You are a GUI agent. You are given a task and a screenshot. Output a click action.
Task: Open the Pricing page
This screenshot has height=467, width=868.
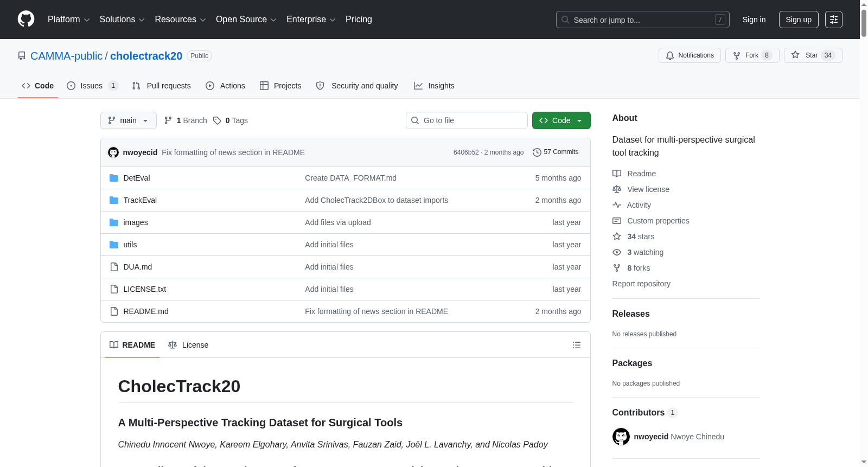359,20
